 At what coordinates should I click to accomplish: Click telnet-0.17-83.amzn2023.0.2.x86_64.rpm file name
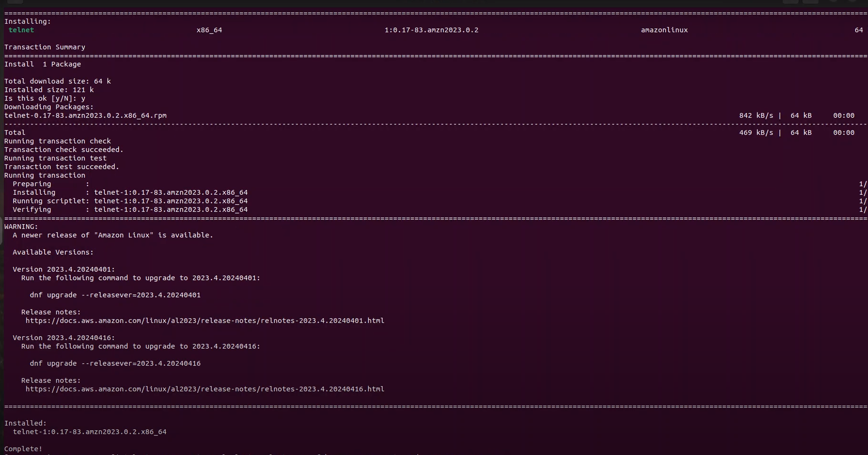[x=85, y=115]
